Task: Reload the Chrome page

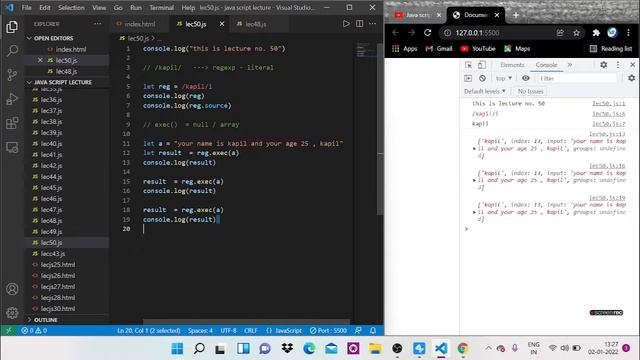Action: pos(427,33)
